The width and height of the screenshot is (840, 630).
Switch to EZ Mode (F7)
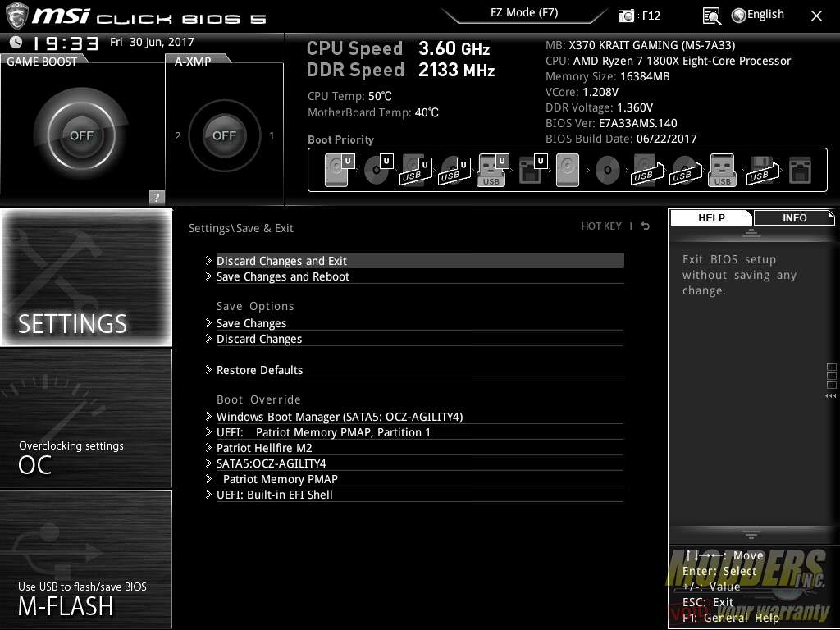[x=524, y=13]
